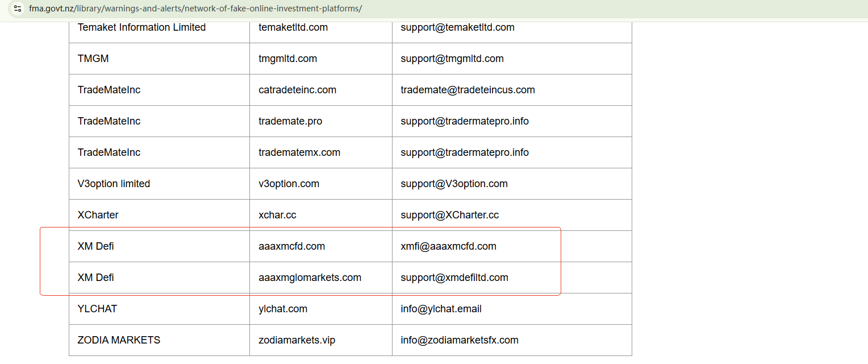Screen dimensions: 868x364
Task: Select the catradeteinc.com website cell
Action: pos(321,90)
